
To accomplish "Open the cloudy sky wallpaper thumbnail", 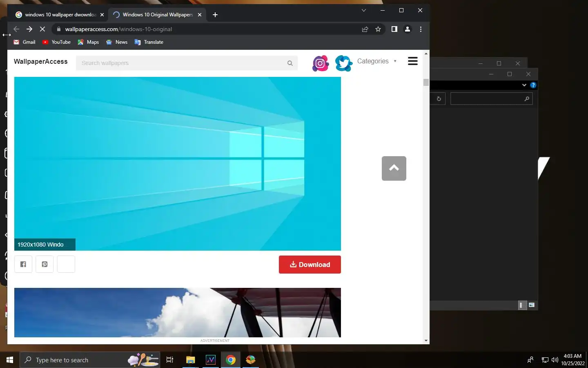I will 178,312.
